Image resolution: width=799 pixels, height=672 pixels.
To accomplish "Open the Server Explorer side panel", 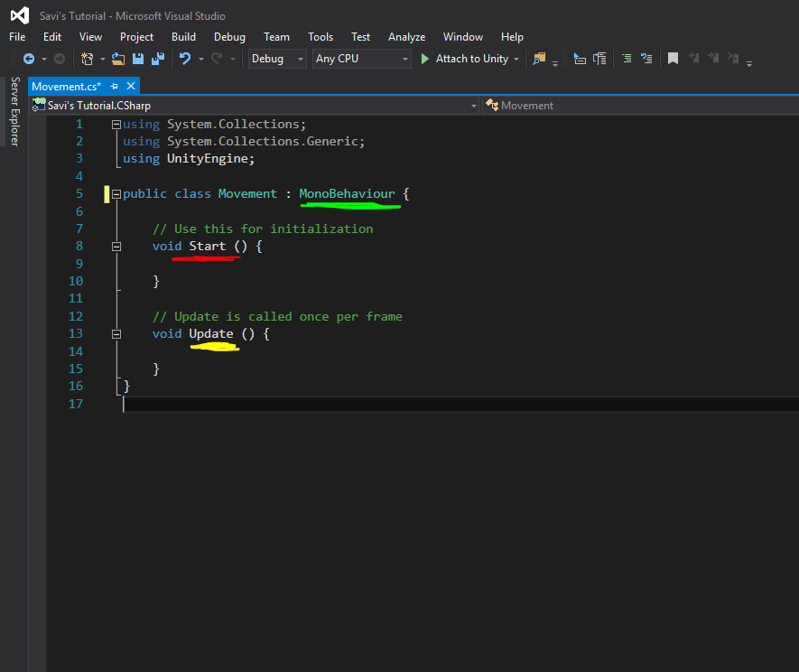I will point(14,111).
